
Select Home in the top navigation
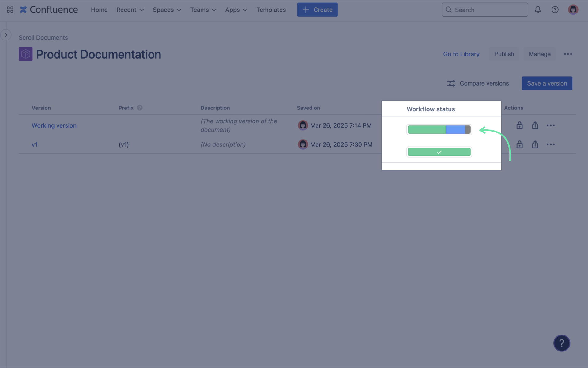99,10
